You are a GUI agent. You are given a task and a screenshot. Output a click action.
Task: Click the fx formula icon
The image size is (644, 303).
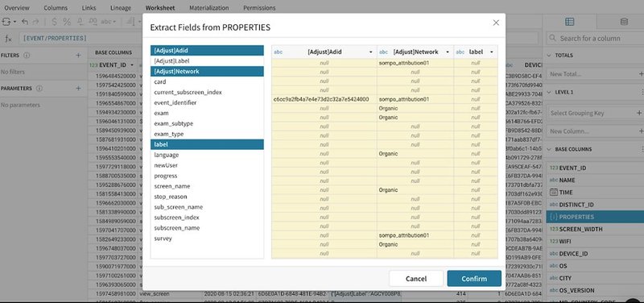(8, 38)
